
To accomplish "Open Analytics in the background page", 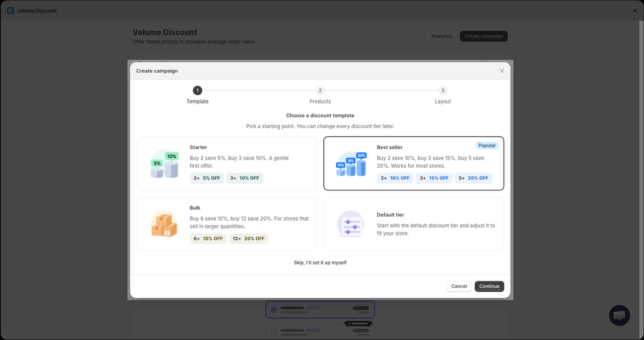I will pyautogui.click(x=441, y=36).
